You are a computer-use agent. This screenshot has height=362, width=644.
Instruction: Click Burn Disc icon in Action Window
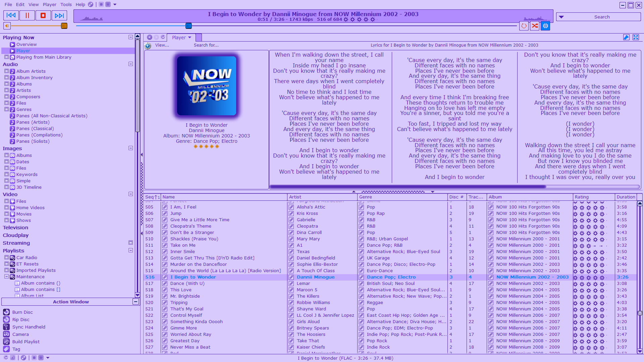pyautogui.click(x=6, y=312)
